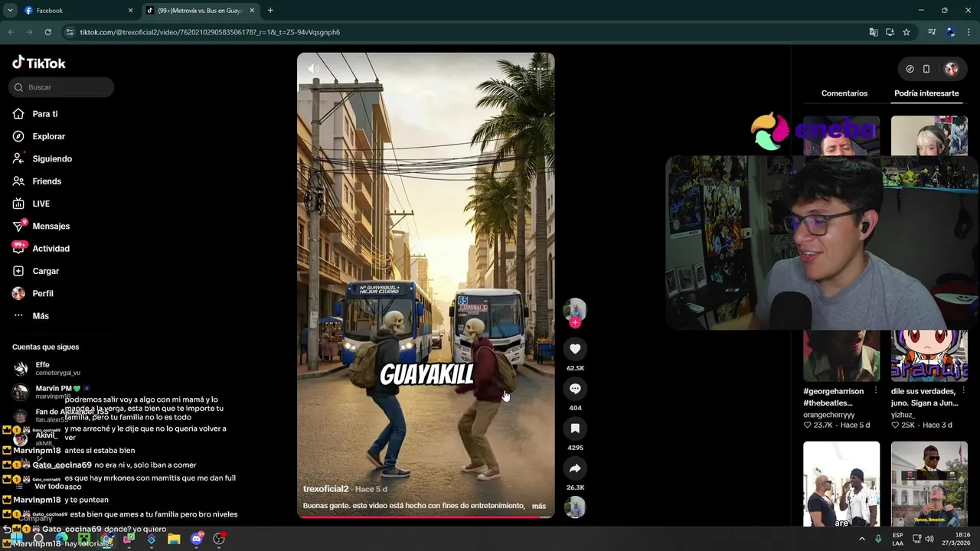Save video with the bookmark icon
This screenshot has width=980, height=551.
click(575, 429)
